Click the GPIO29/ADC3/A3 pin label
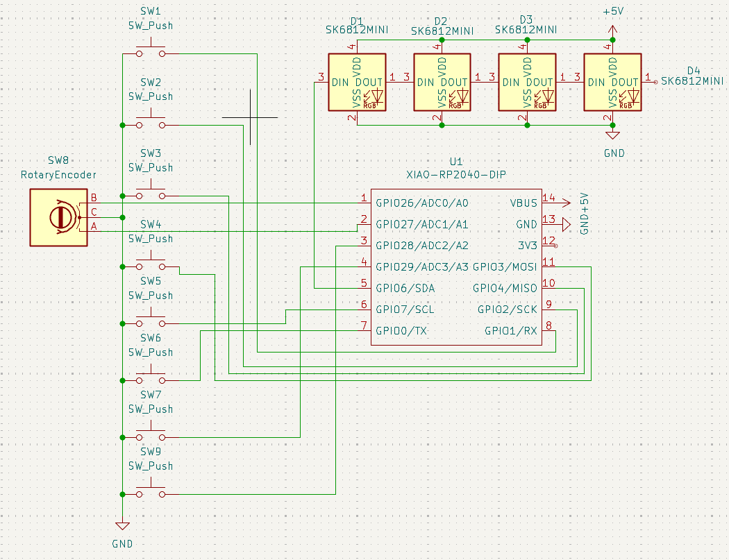Image resolution: width=729 pixels, height=560 pixels. pos(421,266)
